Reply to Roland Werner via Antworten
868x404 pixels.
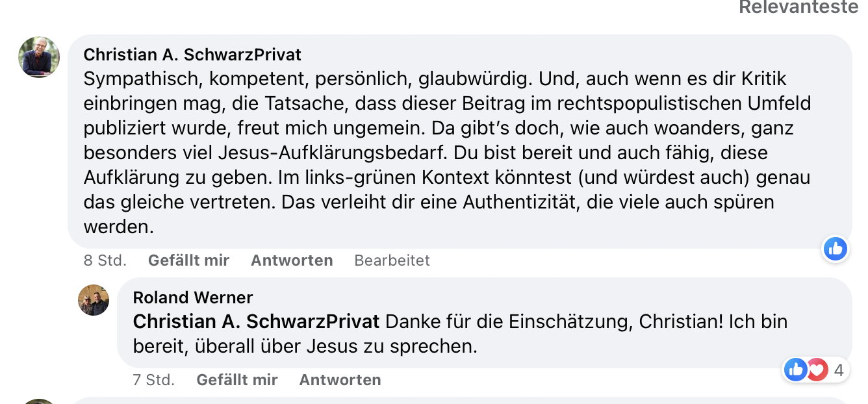(x=340, y=380)
